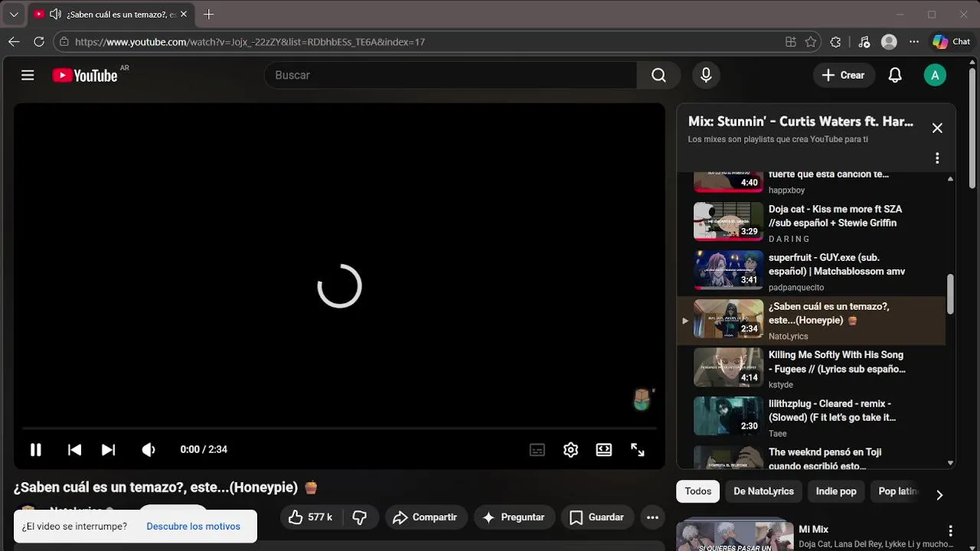Open the browser media control icon
This screenshot has width=980, height=551.
[864, 42]
